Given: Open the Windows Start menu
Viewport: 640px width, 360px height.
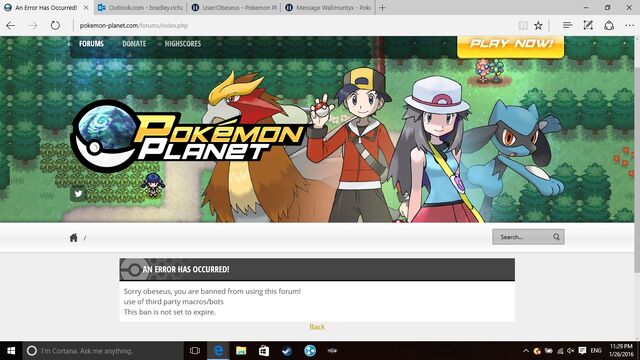Looking at the screenshot, I should [11, 351].
